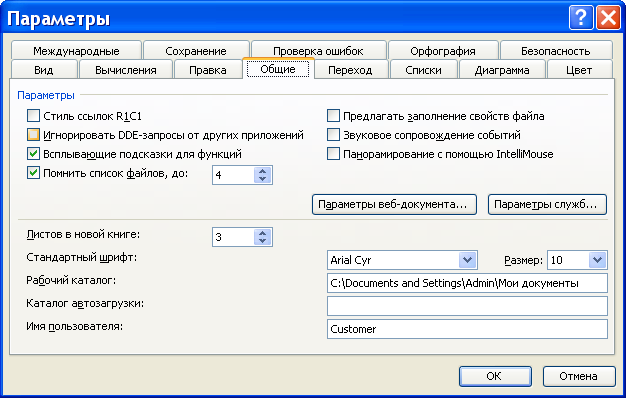626x398 pixels.
Task: Click the Имя пользователя field with Customer
Action: 467,329
